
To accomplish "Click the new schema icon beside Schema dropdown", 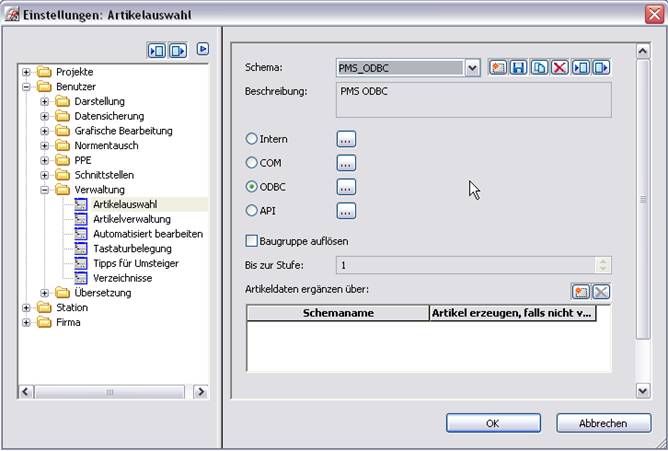I will 498,68.
